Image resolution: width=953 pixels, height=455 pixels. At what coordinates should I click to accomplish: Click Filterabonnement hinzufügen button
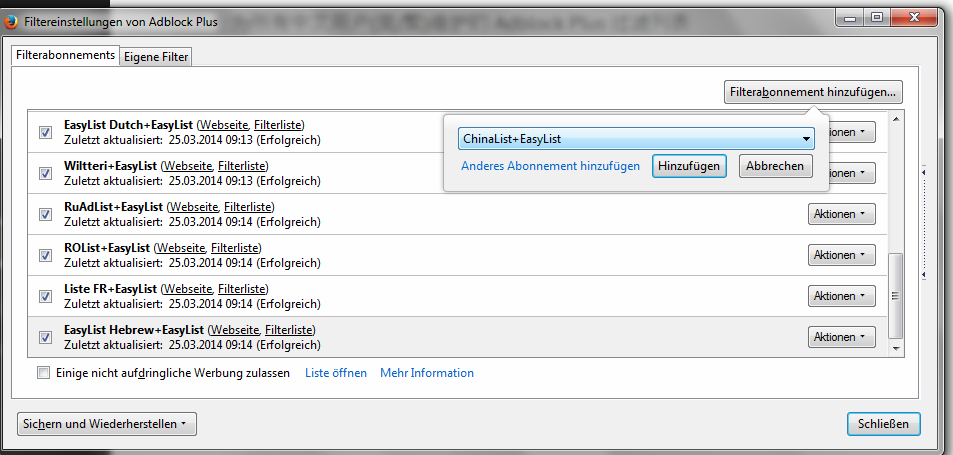click(813, 92)
